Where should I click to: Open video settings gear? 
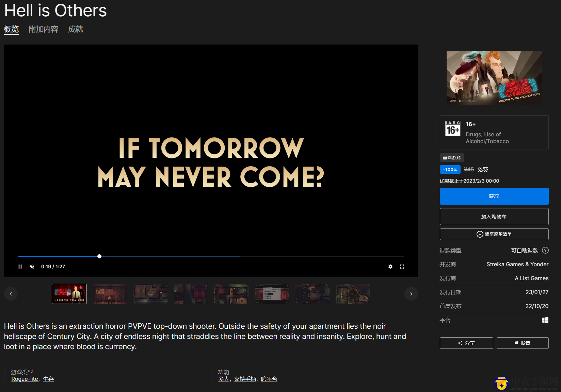click(x=390, y=267)
